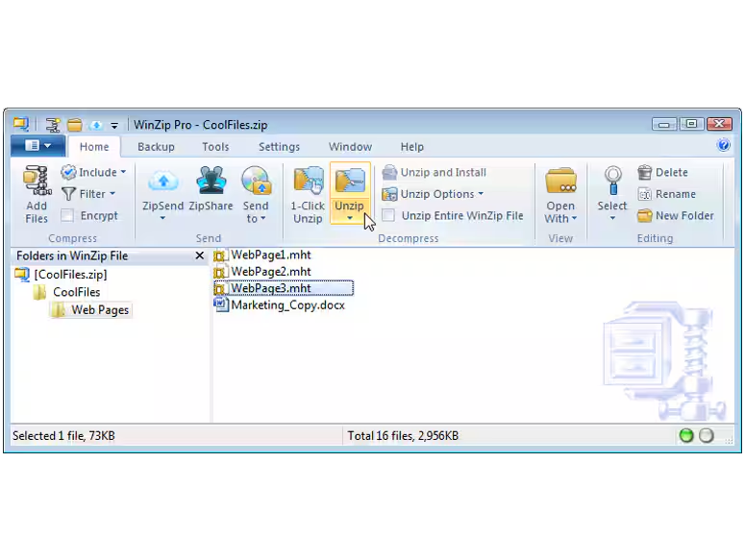Viewport: 745px width, 560px height.
Task: Switch to the Home tab
Action: tap(94, 147)
